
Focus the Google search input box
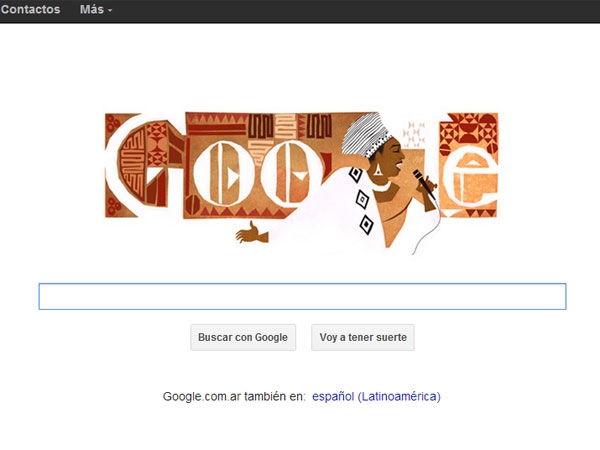click(x=302, y=296)
